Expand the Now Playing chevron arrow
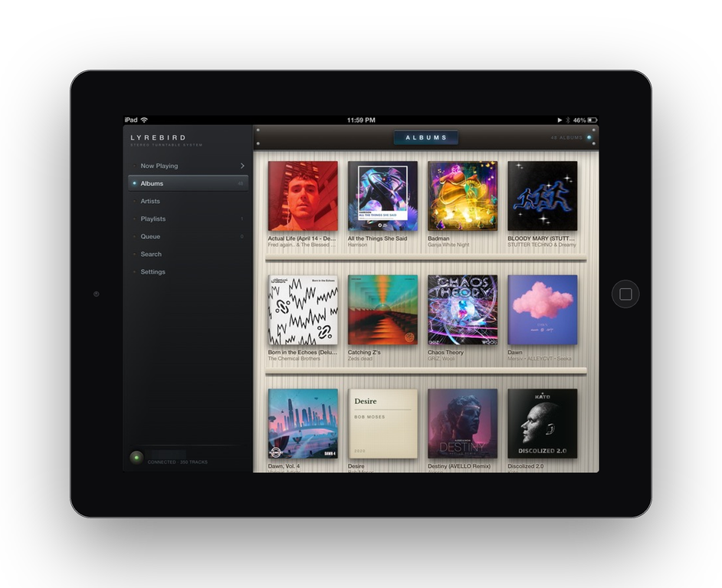Image resolution: width=722 pixels, height=588 pixels. pyautogui.click(x=242, y=166)
